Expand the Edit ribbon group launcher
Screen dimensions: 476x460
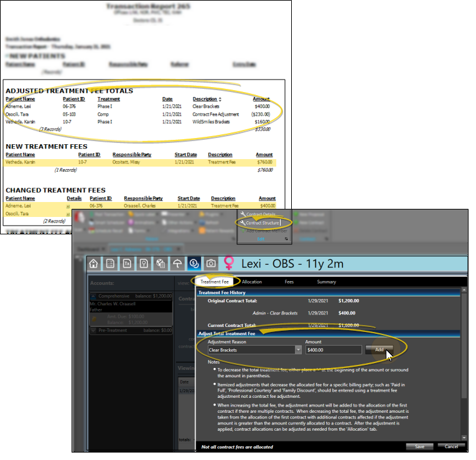[x=286, y=239]
